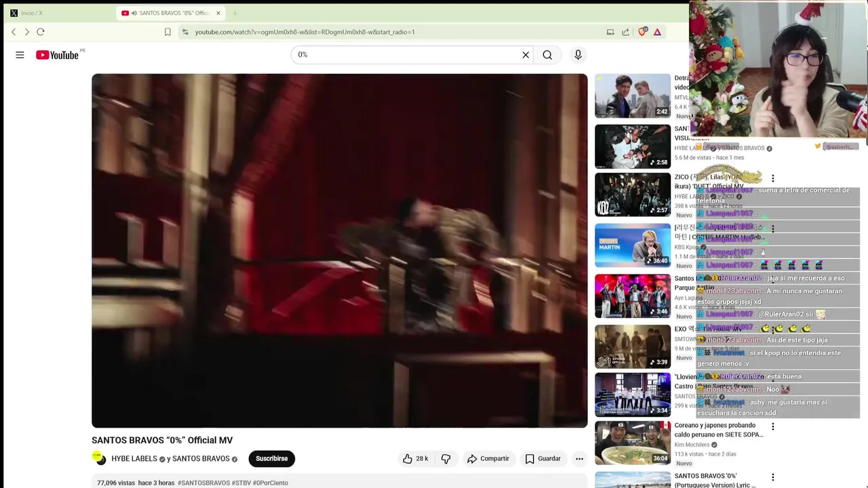
Task: Go back in browser history
Action: tap(14, 32)
